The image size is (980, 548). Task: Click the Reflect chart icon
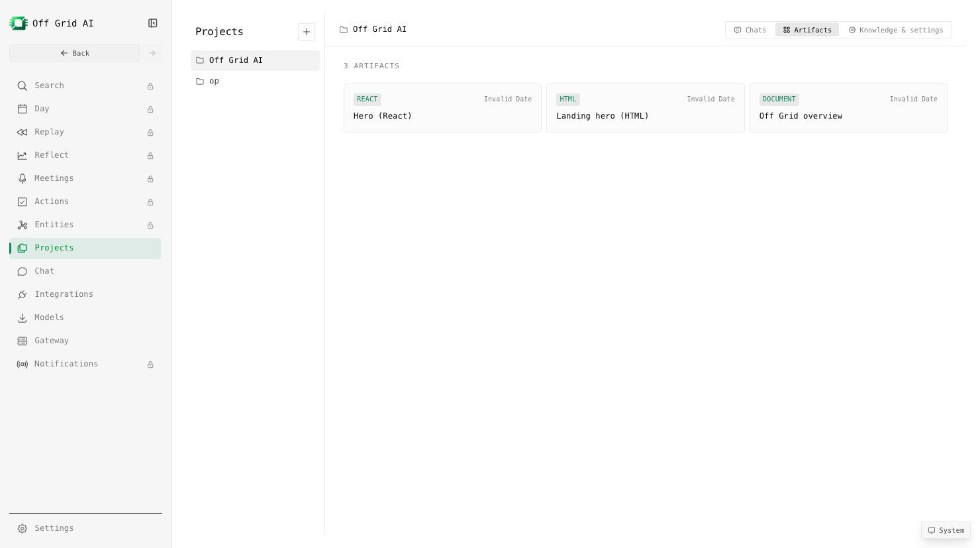[23, 155]
